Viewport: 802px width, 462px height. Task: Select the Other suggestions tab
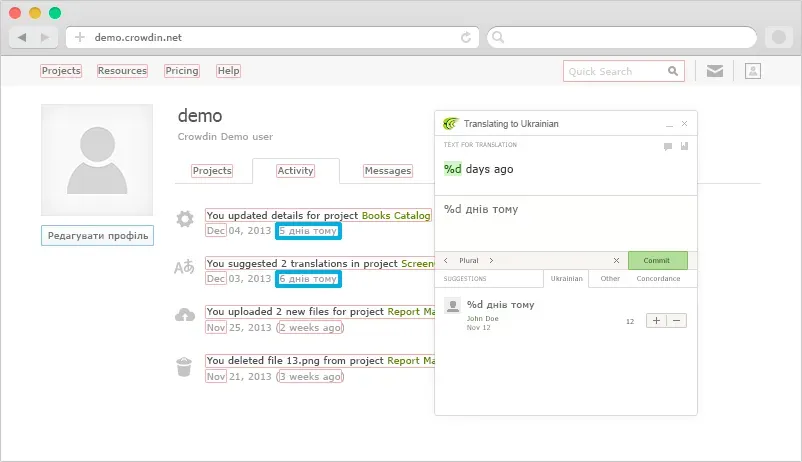click(610, 279)
